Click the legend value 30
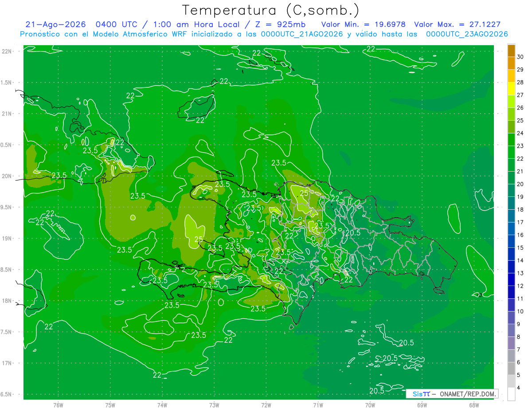The width and height of the screenshot is (532, 411). (520, 57)
